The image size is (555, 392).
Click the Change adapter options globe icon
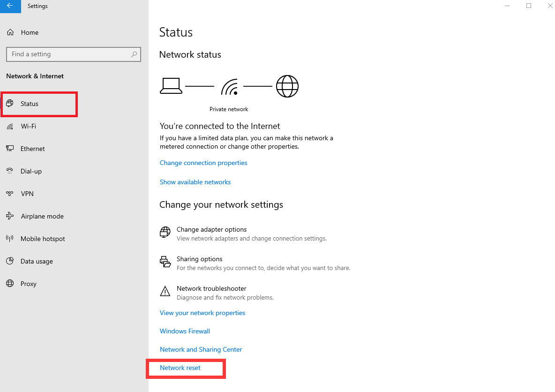165,233
